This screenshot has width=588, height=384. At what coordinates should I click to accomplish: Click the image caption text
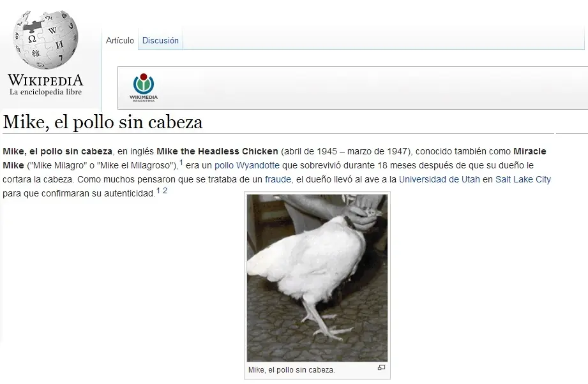pyautogui.click(x=290, y=369)
